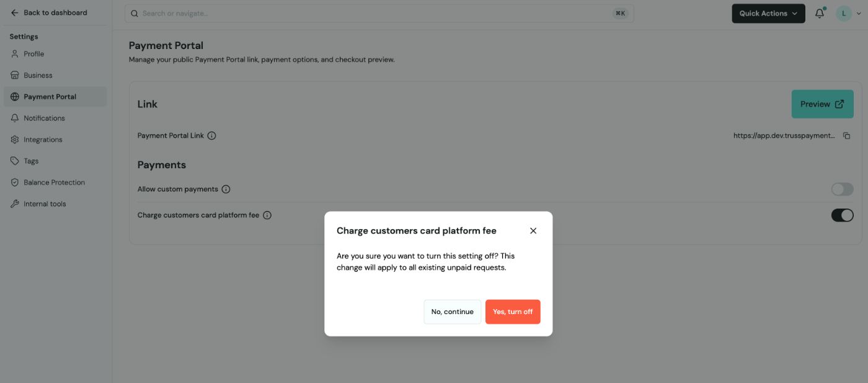The width and height of the screenshot is (868, 383).
Task: Click info icon beside Payment Portal Link
Action: coord(211,135)
